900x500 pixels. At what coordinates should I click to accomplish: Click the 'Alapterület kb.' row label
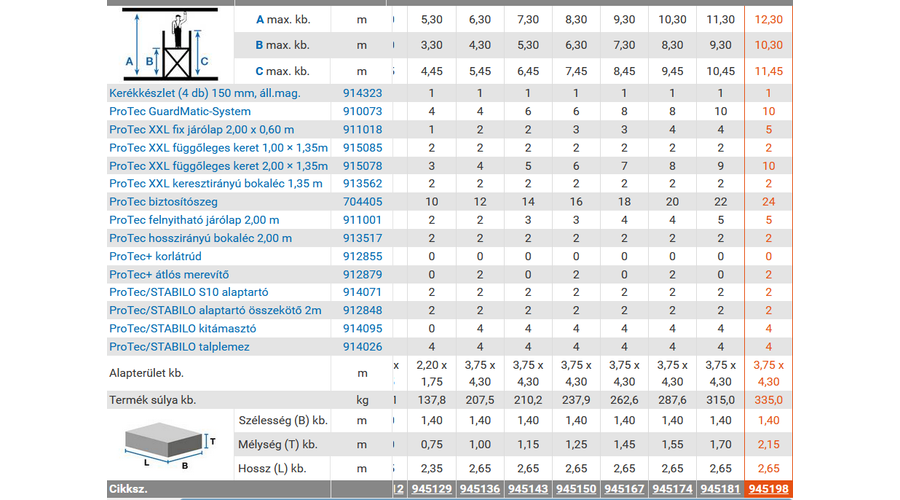[146, 373]
